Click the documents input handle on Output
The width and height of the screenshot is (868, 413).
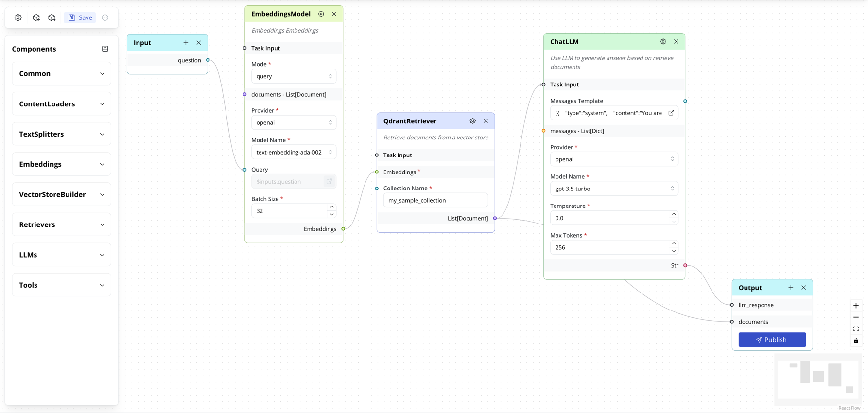coord(732,322)
